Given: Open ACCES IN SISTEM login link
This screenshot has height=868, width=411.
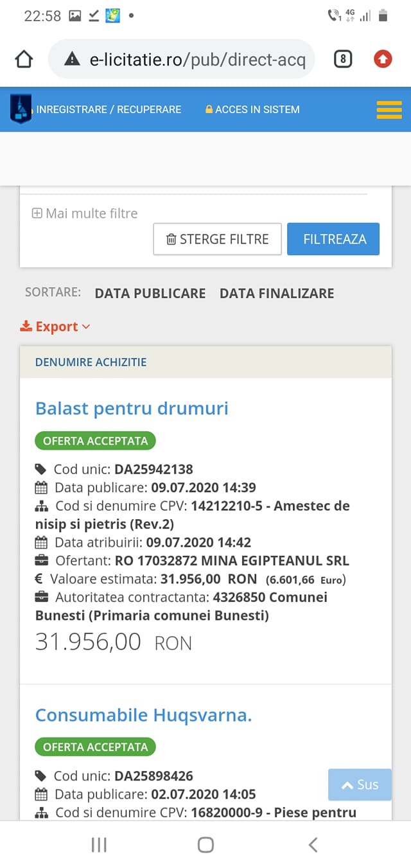Looking at the screenshot, I should pos(252,110).
